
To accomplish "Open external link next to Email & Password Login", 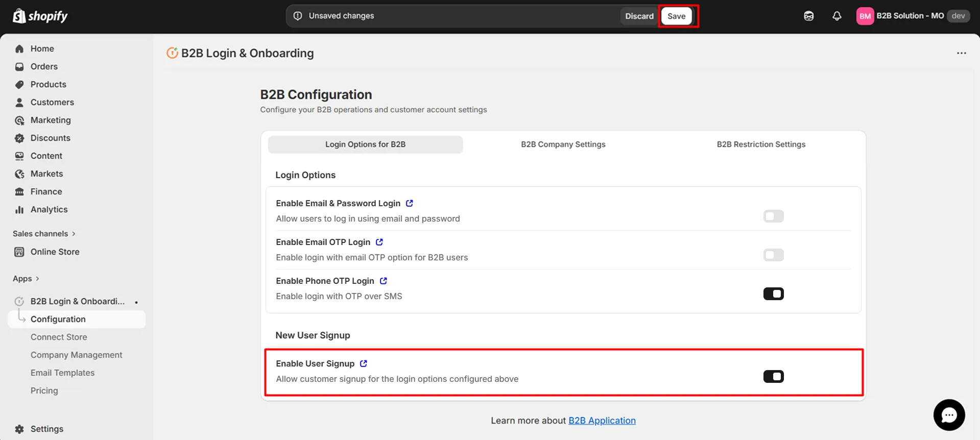I will (409, 203).
